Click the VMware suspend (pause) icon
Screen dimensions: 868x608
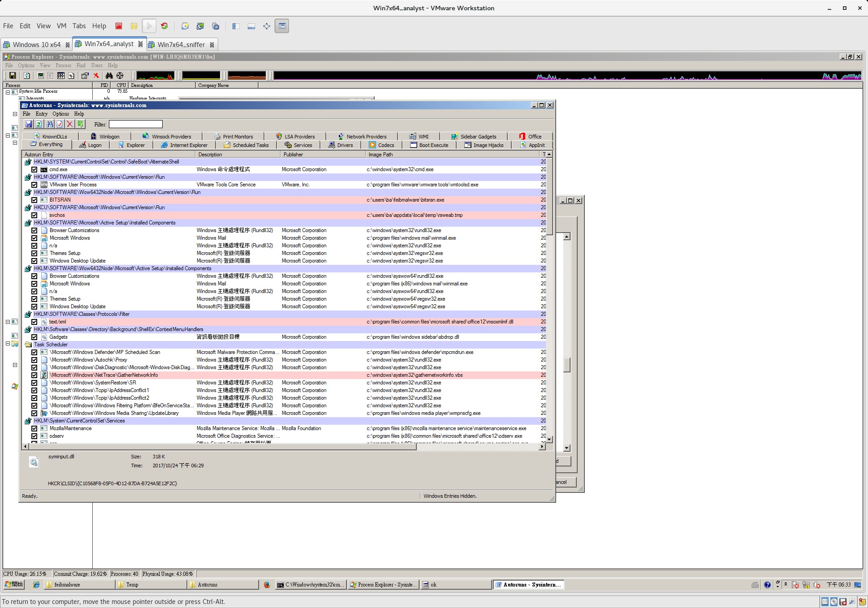(134, 26)
